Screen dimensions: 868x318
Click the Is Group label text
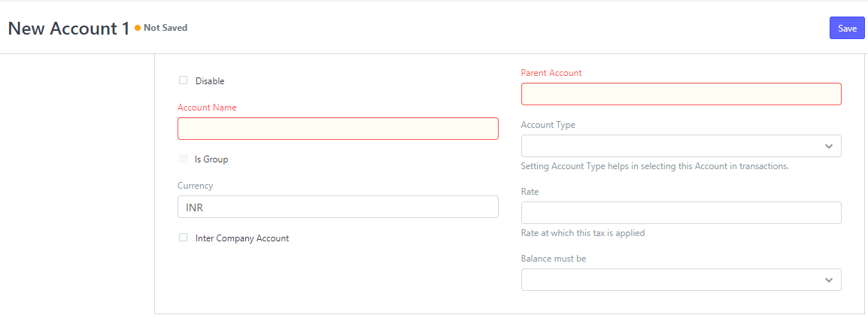pyautogui.click(x=211, y=159)
